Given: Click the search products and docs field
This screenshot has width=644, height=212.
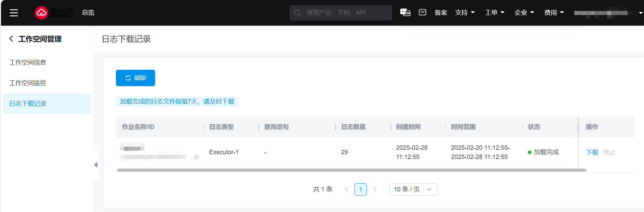Looking at the screenshot, I should pos(345,13).
